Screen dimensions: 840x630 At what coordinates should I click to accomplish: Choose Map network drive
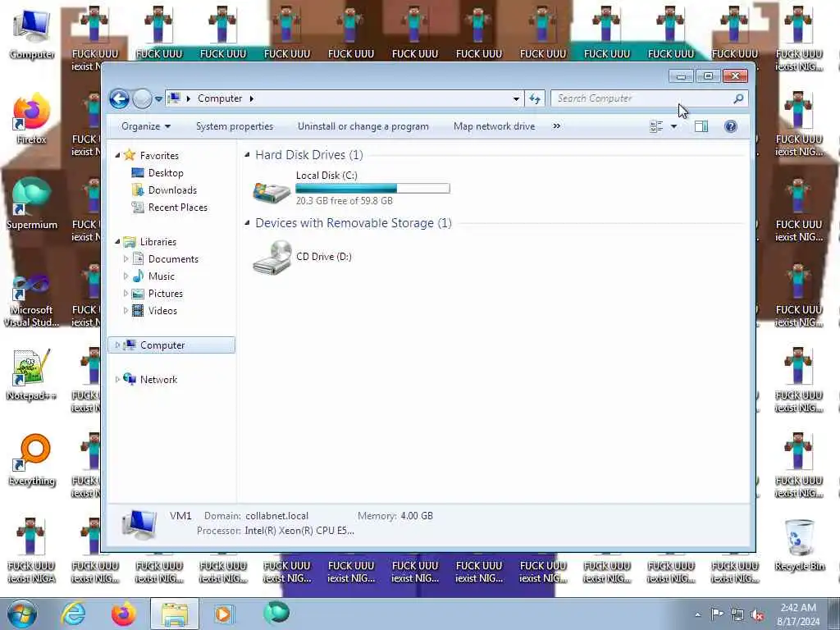pos(494,126)
